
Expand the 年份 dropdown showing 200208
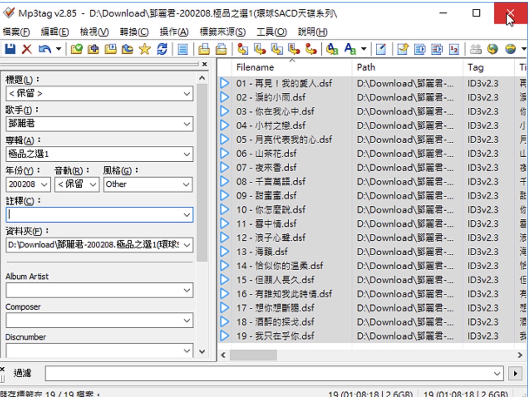[x=45, y=184]
